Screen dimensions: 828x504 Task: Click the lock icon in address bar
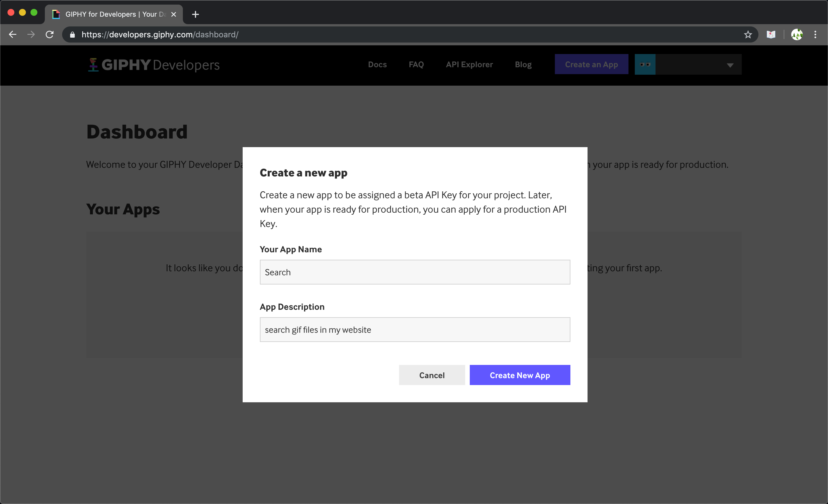tap(72, 34)
